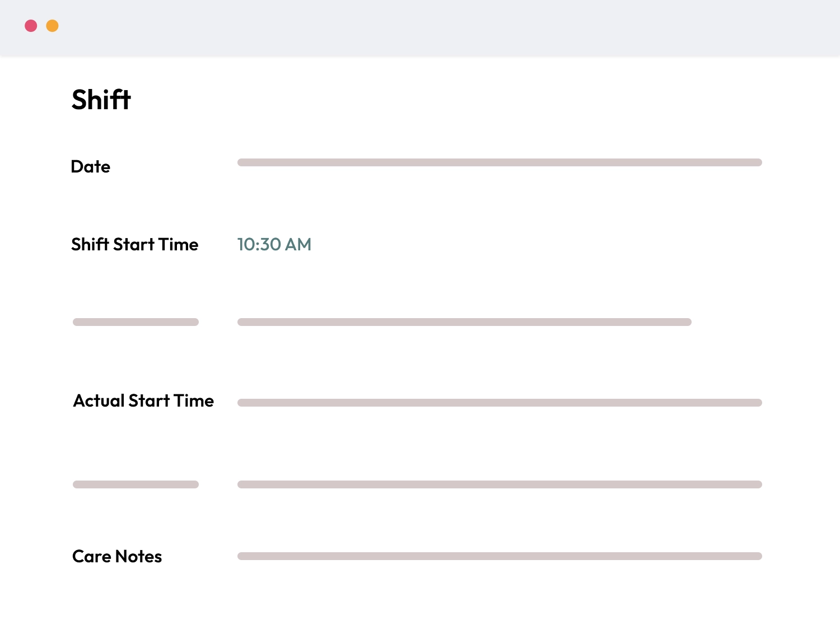Open the Date value field

(x=499, y=162)
